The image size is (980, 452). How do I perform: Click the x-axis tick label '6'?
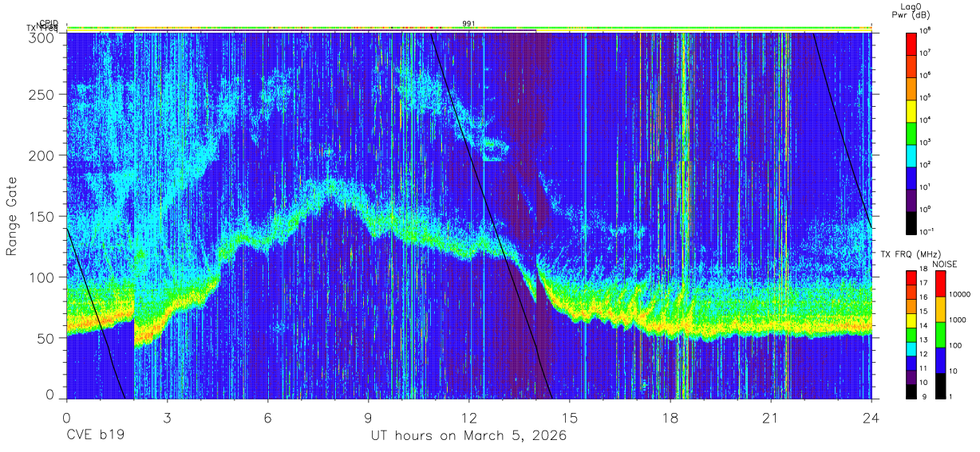[267, 417]
